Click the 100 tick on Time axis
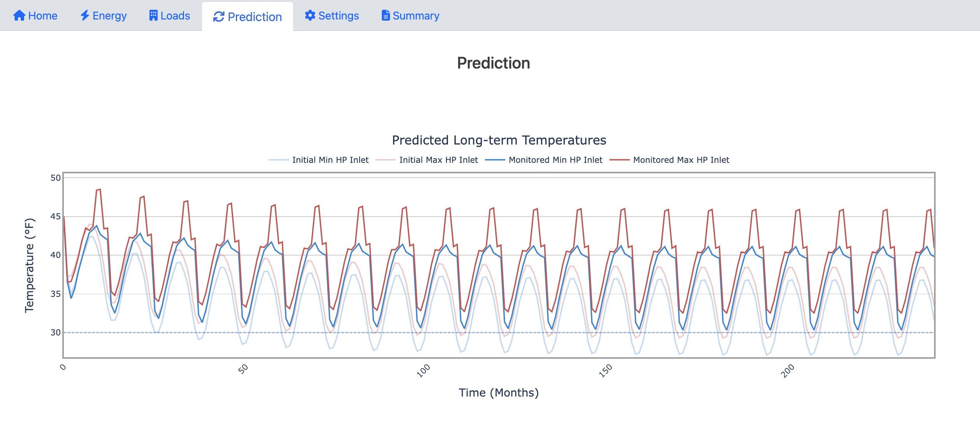Image resolution: width=980 pixels, height=439 pixels. 423,370
